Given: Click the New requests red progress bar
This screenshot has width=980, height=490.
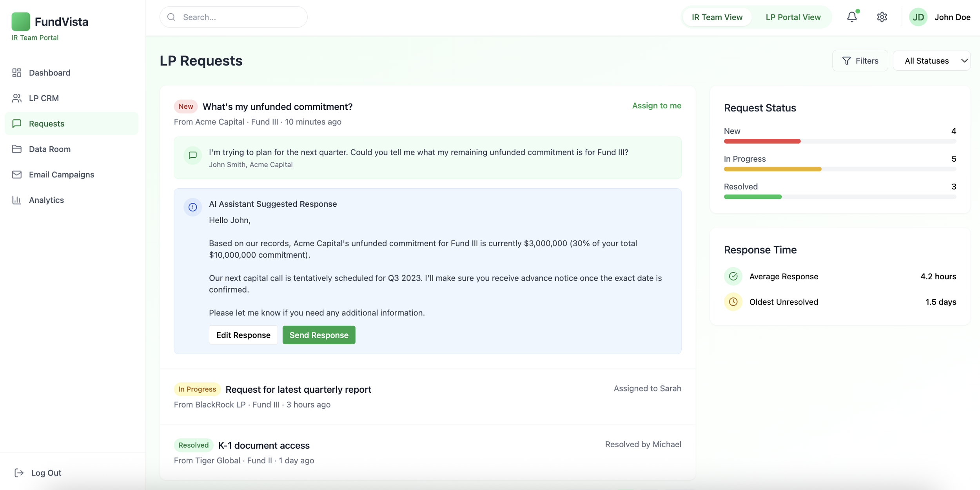Looking at the screenshot, I should [x=762, y=141].
